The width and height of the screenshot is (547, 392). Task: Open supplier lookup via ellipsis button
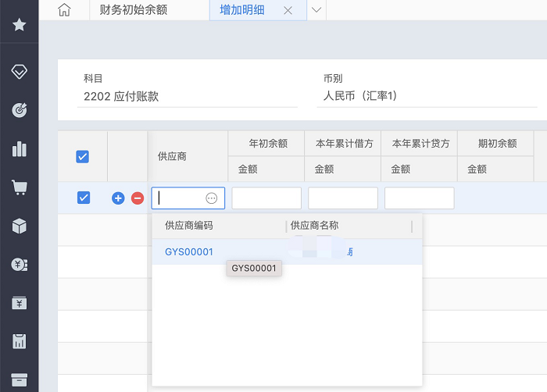coord(212,198)
